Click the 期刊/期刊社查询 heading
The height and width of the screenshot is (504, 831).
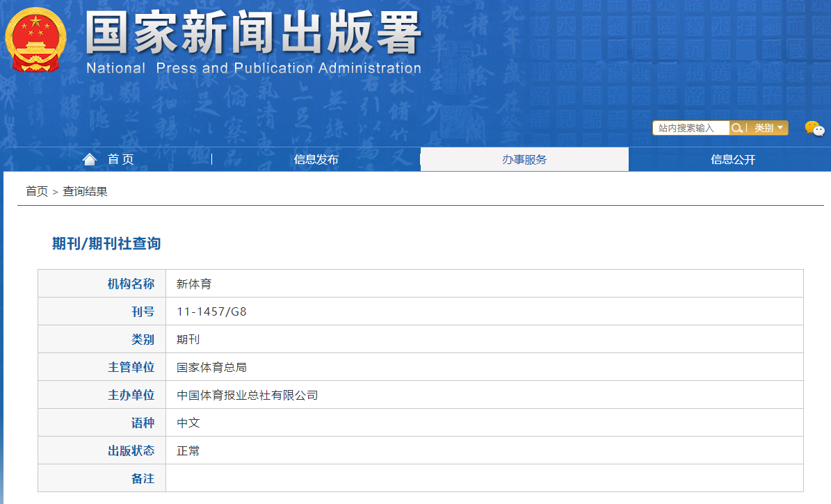106,243
